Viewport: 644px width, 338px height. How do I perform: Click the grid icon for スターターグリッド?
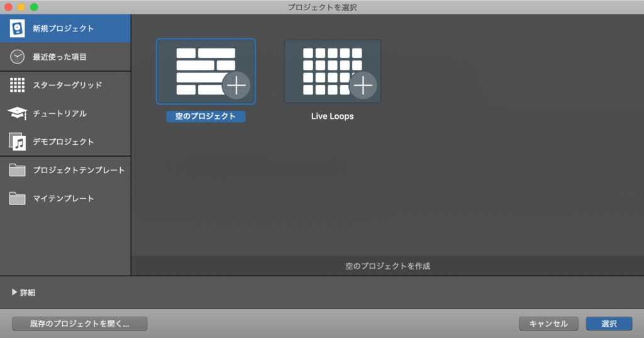tap(17, 85)
